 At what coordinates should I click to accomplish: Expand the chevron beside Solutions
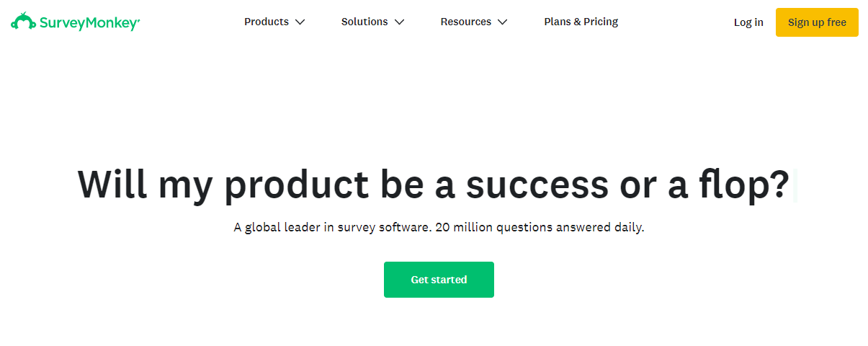point(399,22)
